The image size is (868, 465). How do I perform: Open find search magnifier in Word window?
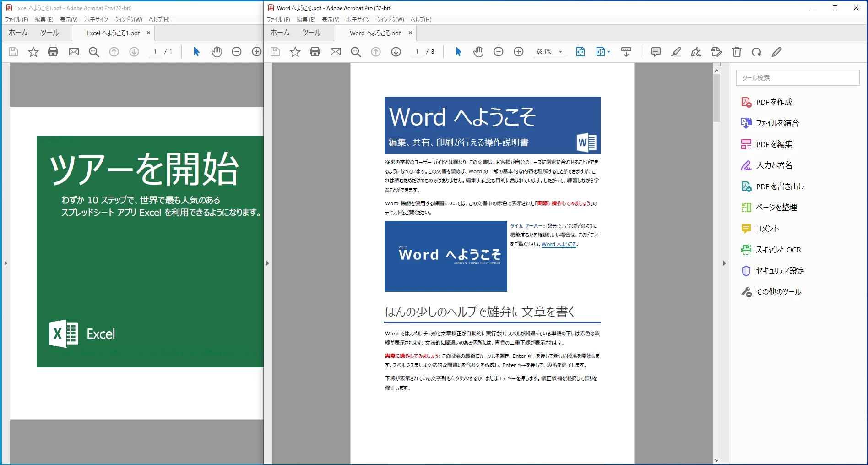(x=356, y=52)
